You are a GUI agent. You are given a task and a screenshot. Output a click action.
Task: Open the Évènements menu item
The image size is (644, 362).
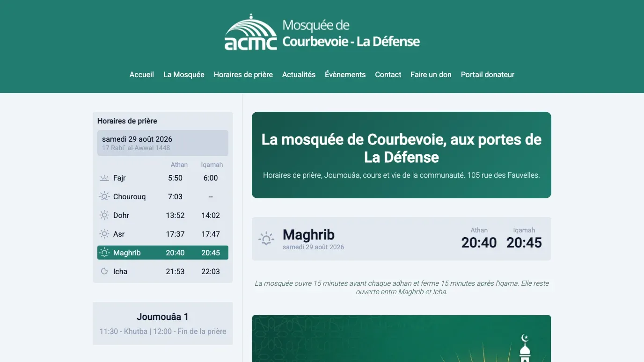click(x=345, y=75)
